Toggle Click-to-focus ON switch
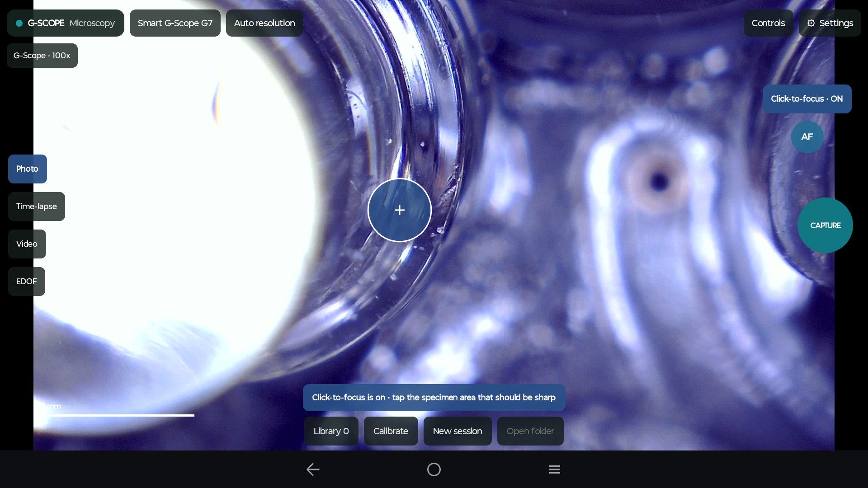868x488 pixels. 807,99
